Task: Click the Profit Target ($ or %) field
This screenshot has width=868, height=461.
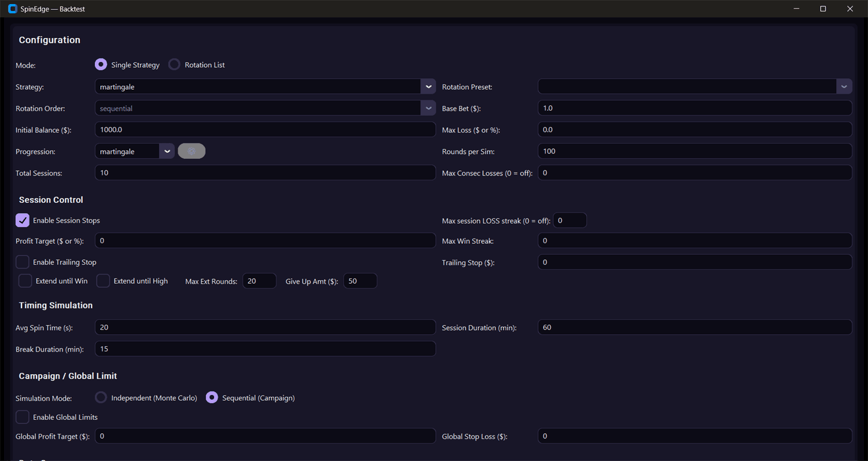Action: 265,240
